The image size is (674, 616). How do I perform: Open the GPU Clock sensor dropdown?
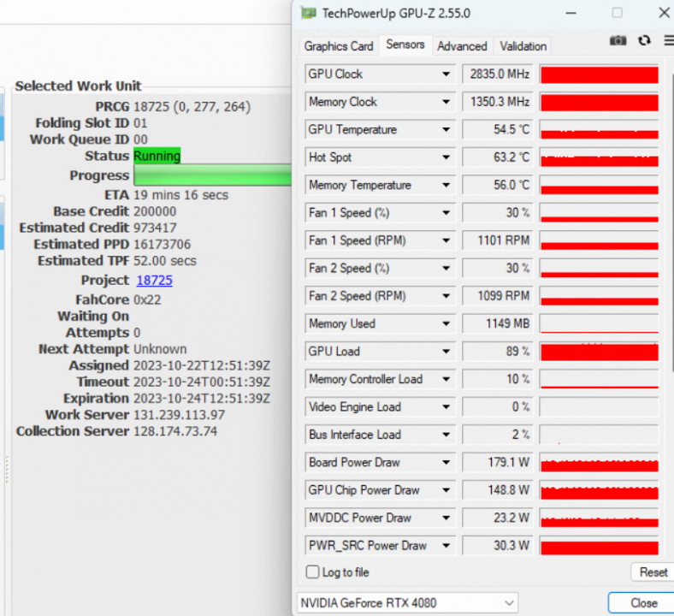[446, 74]
